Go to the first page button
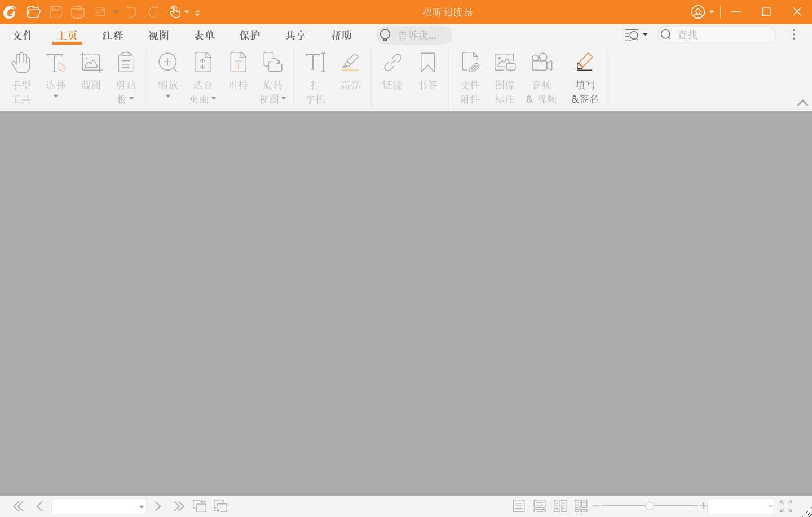 (19, 506)
